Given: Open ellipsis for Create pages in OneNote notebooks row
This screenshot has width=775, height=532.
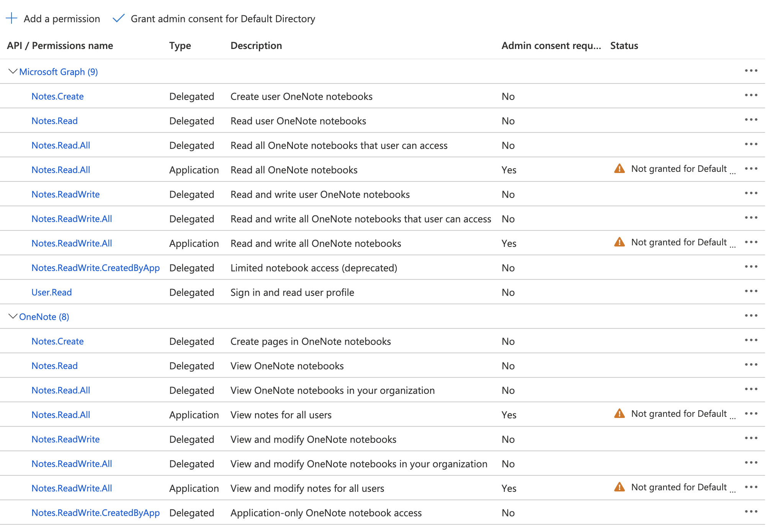Looking at the screenshot, I should click(751, 340).
